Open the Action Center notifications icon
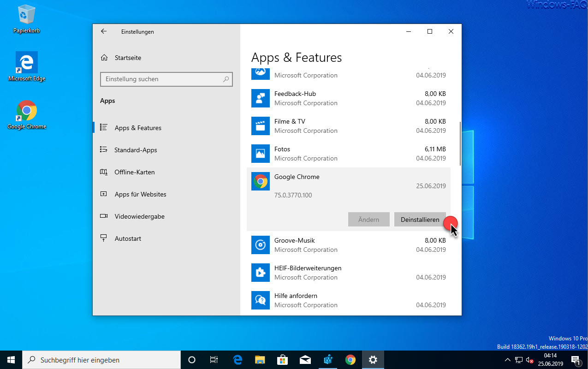This screenshot has height=369, width=588. 576,360
